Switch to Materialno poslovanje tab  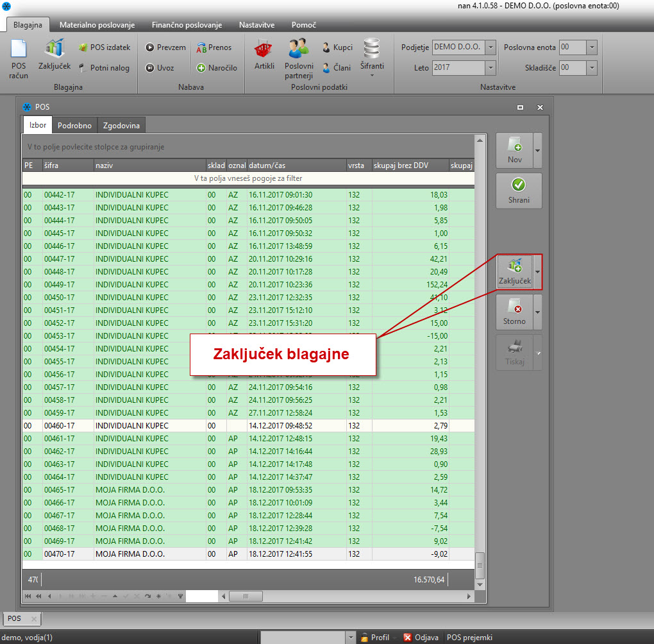pos(97,24)
